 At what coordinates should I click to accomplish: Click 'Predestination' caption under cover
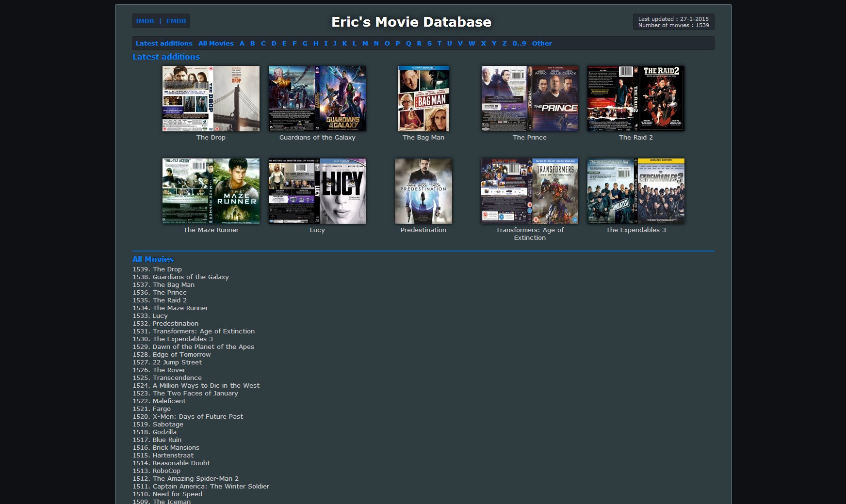423,230
